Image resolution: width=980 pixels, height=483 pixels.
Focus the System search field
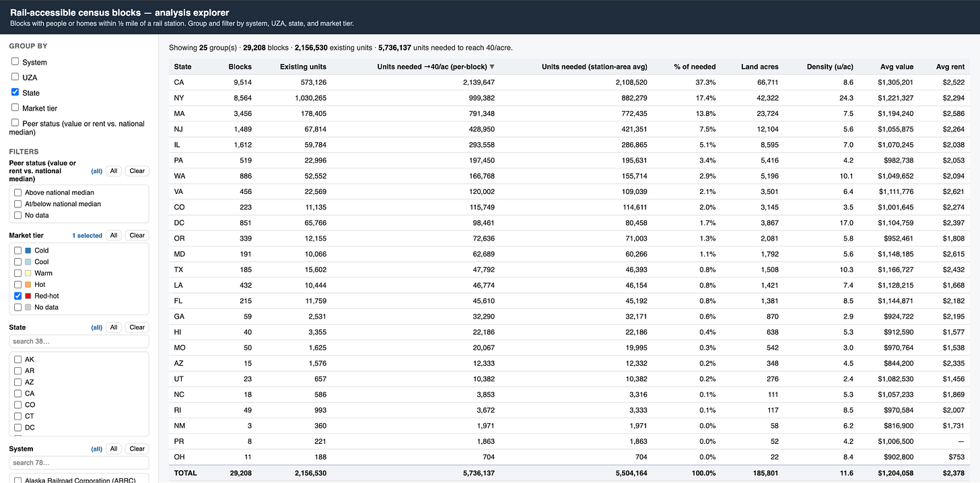click(x=79, y=463)
